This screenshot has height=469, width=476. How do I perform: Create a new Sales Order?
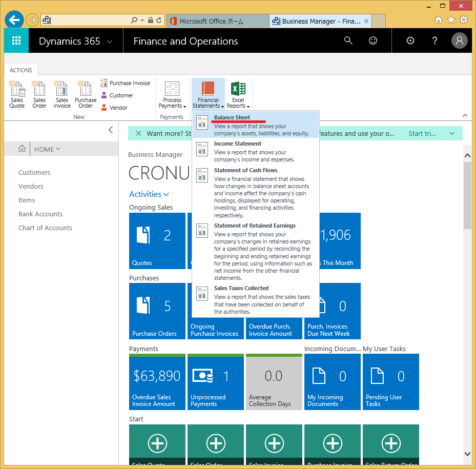tap(39, 94)
